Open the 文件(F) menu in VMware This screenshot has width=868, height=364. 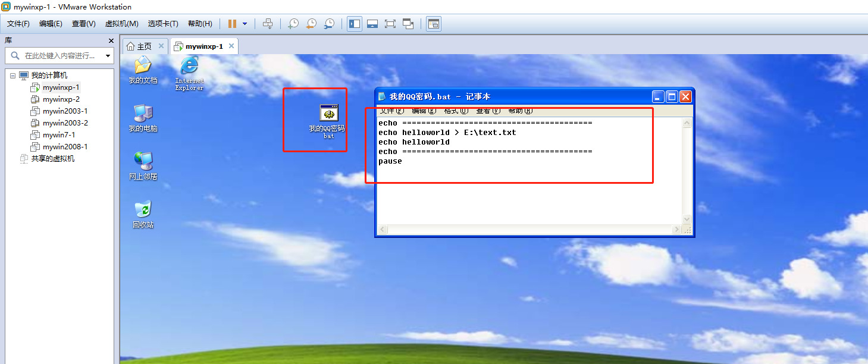18,24
